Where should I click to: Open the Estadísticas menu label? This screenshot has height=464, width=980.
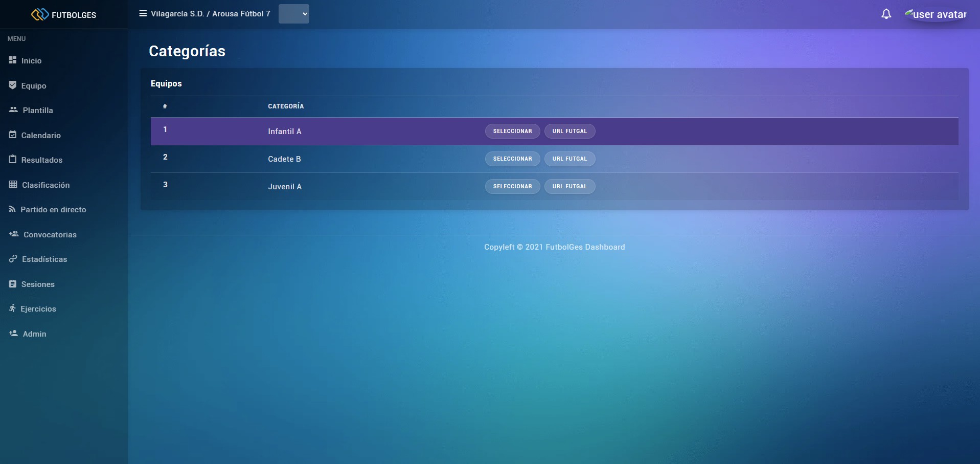[x=44, y=259]
